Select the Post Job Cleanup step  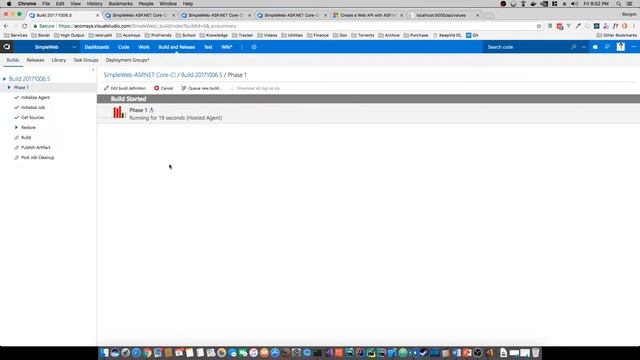pos(38,158)
